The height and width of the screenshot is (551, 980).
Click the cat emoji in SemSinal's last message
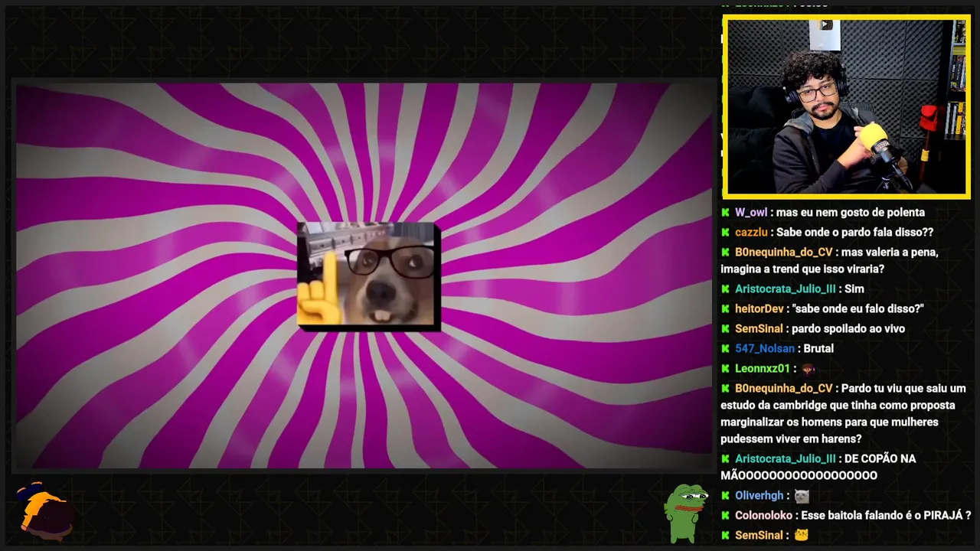pyautogui.click(x=801, y=536)
